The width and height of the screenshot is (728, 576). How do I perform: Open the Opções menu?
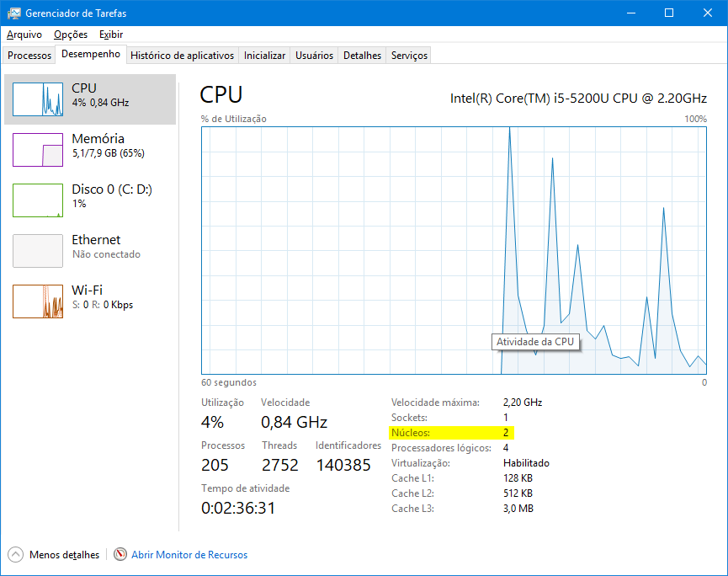coord(71,35)
